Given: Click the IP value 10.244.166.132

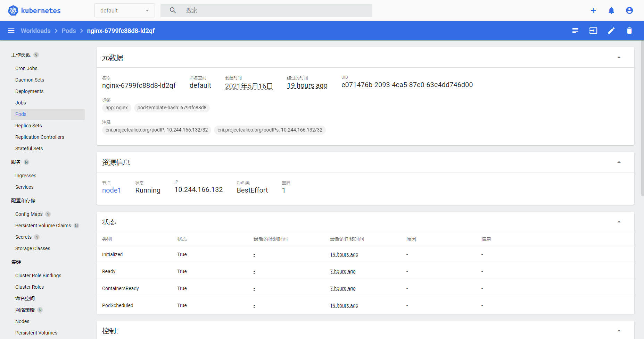Looking at the screenshot, I should click(x=199, y=189).
